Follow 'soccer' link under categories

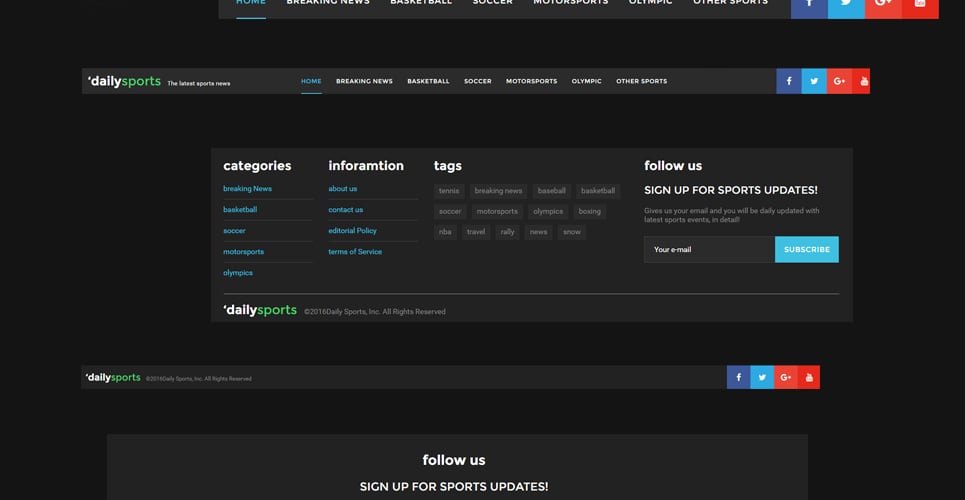tap(234, 231)
